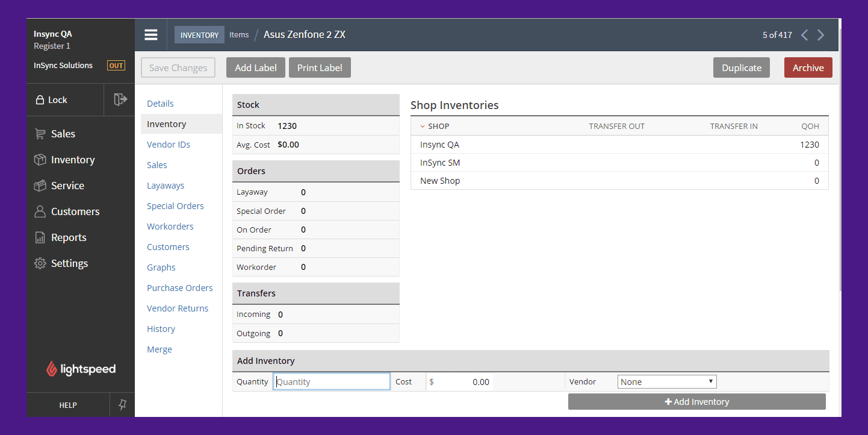The height and width of the screenshot is (435, 868).
Task: Open the Customers side tab
Action: [168, 247]
